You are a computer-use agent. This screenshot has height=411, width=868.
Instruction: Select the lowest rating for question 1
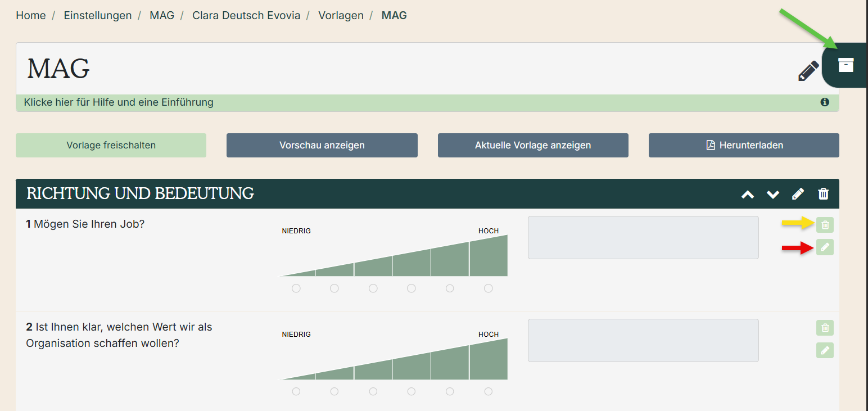click(296, 288)
